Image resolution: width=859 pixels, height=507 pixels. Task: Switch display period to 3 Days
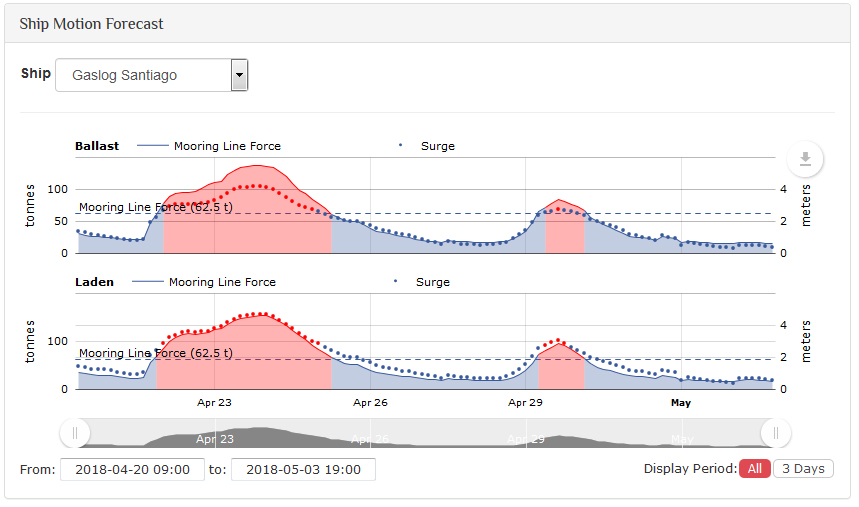[x=803, y=469]
